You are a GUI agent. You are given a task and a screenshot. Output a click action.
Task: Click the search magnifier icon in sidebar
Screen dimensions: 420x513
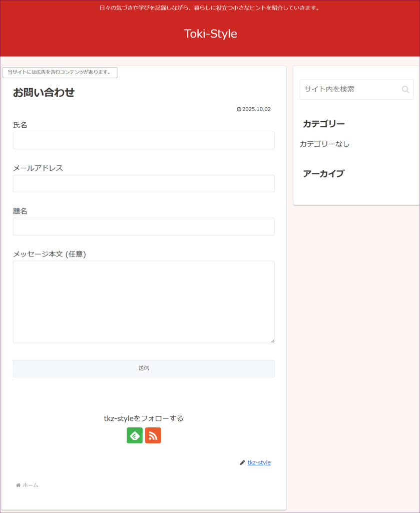405,90
